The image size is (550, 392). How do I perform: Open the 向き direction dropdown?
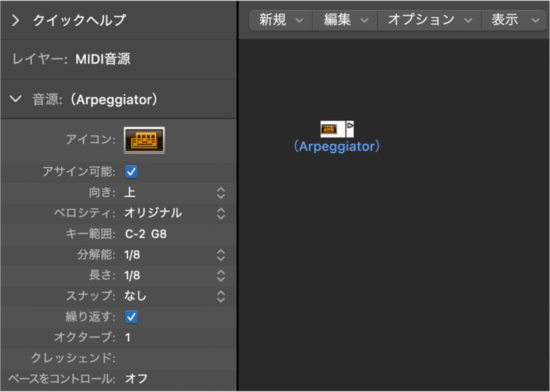(220, 192)
